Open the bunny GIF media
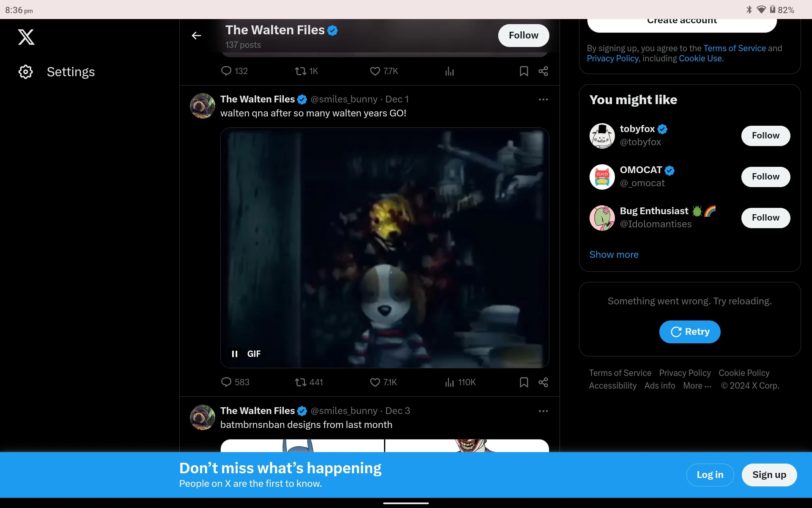Screen dimensions: 812x508 384,248
